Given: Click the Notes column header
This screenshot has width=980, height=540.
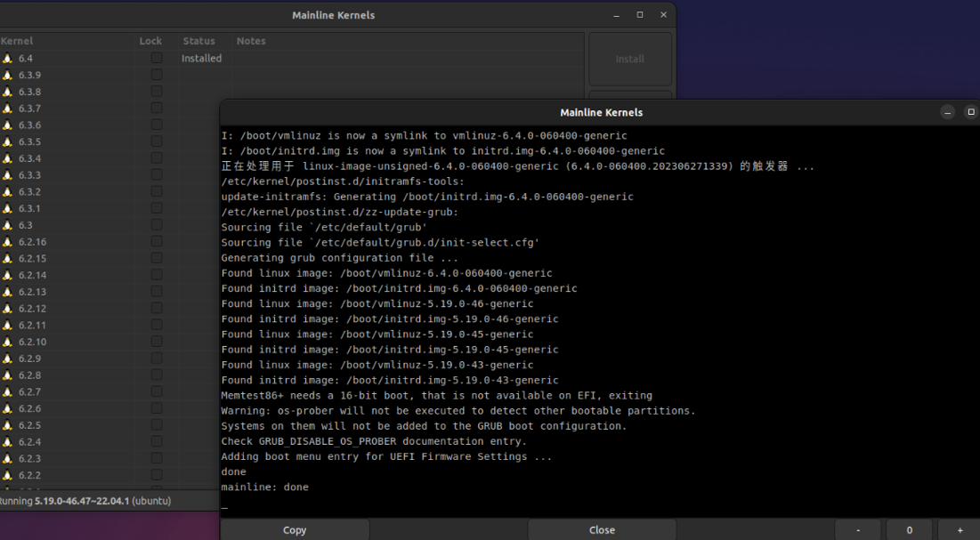Looking at the screenshot, I should (251, 41).
